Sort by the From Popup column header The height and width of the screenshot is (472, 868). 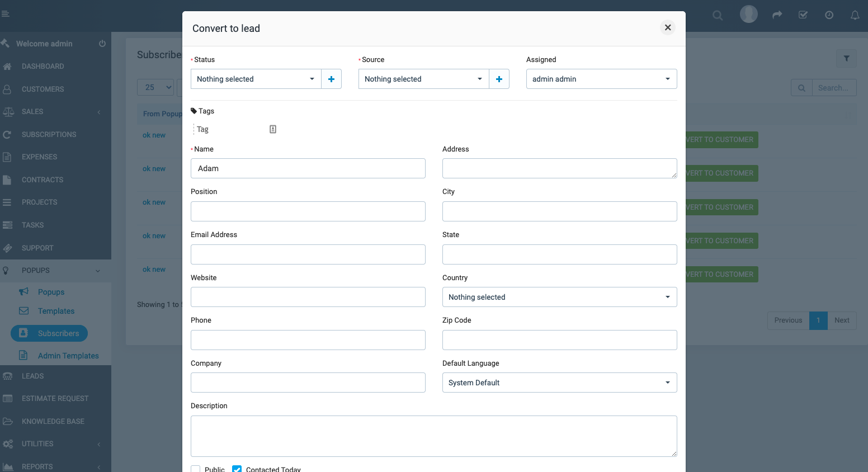(x=162, y=114)
